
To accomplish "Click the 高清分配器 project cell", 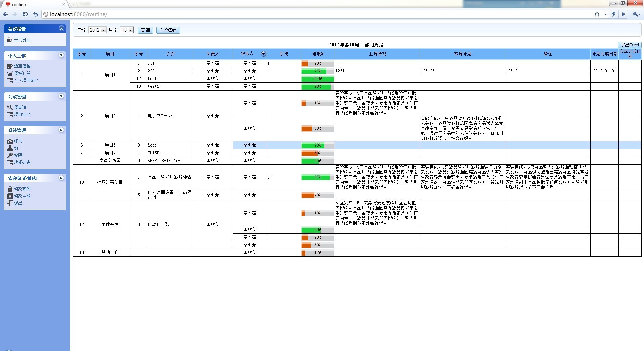I will point(110,161).
